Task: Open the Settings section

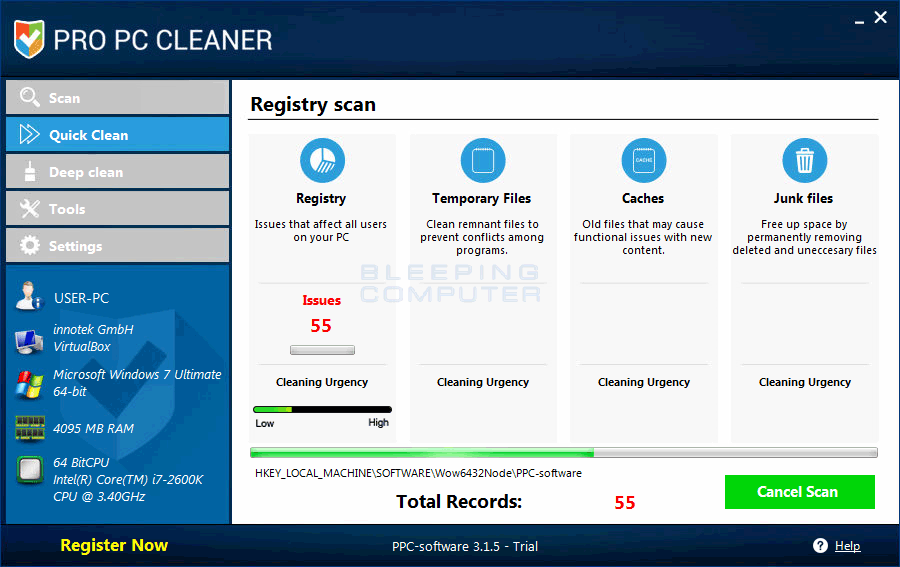Action: 118,245
